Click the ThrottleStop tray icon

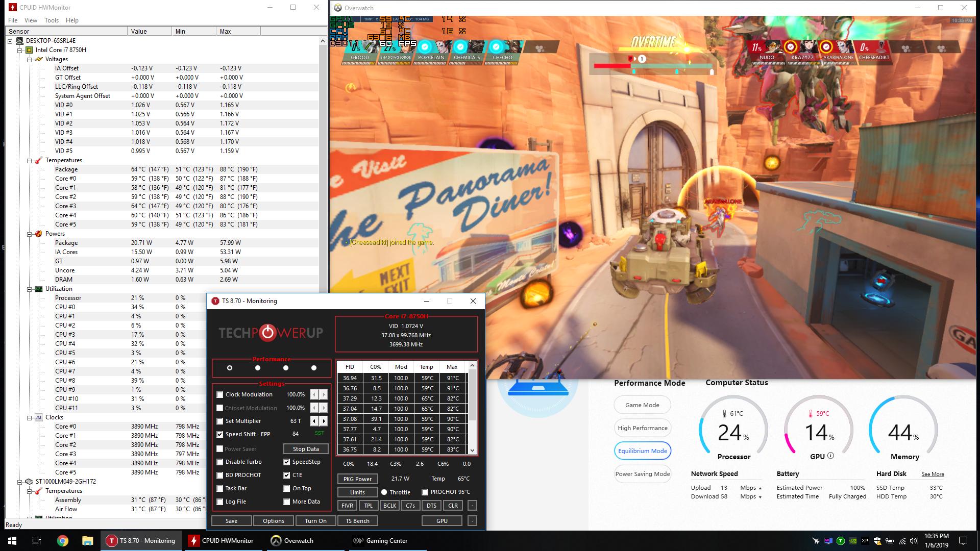click(x=840, y=541)
